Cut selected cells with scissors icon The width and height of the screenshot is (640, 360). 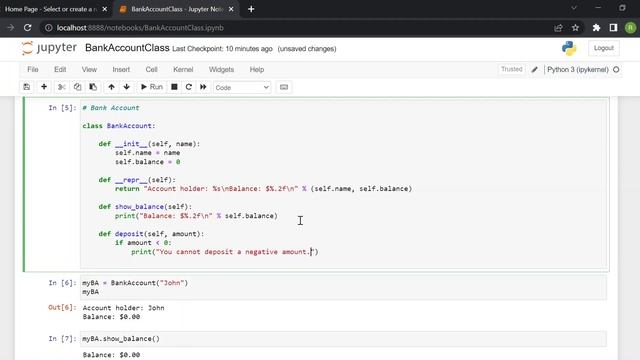(x=62, y=87)
